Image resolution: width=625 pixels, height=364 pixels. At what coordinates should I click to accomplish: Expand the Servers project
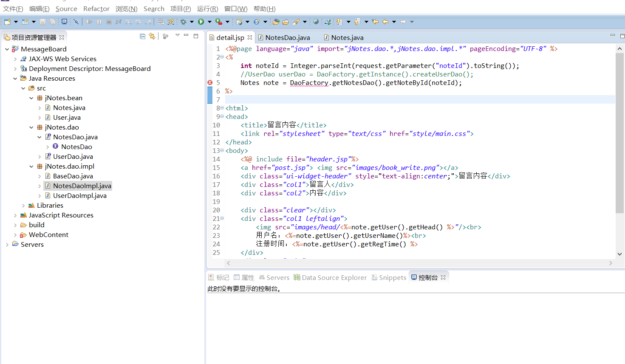click(7, 245)
